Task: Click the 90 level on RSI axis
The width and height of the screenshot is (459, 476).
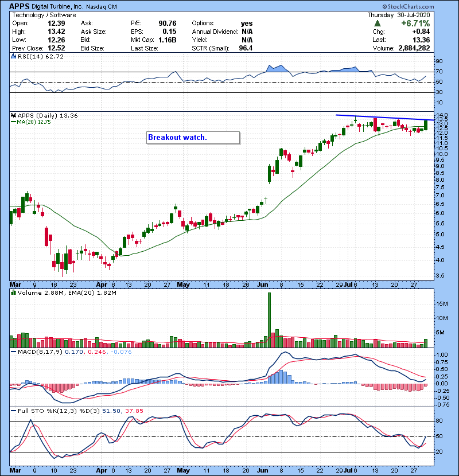Action: 439,61
